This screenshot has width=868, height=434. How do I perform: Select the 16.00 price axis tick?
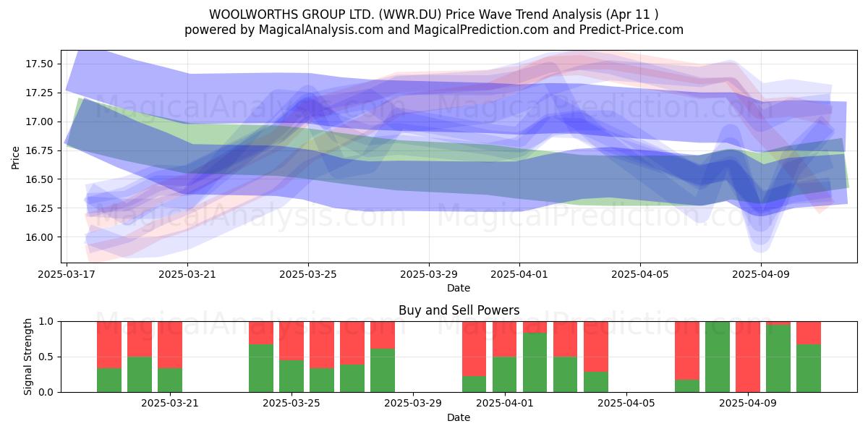coord(39,237)
